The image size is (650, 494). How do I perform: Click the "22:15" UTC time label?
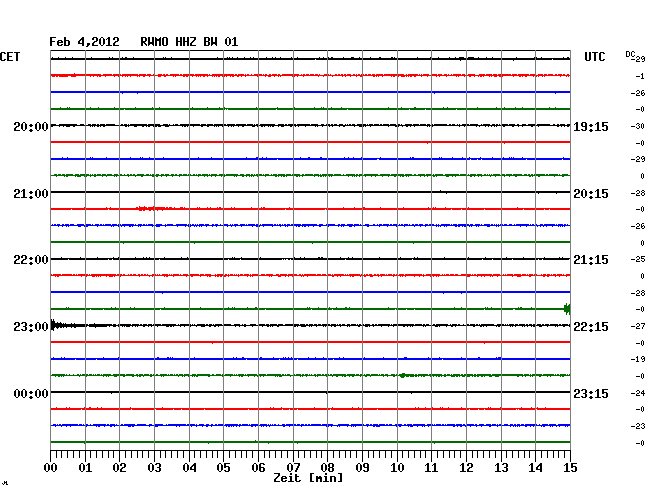591,327
